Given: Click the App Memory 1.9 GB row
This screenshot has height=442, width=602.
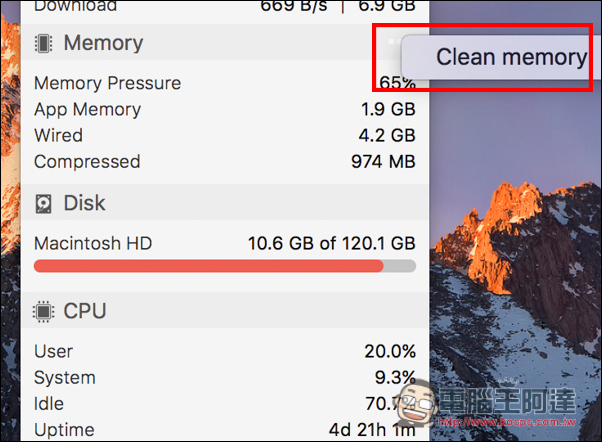Looking at the screenshot, I should click(225, 109).
